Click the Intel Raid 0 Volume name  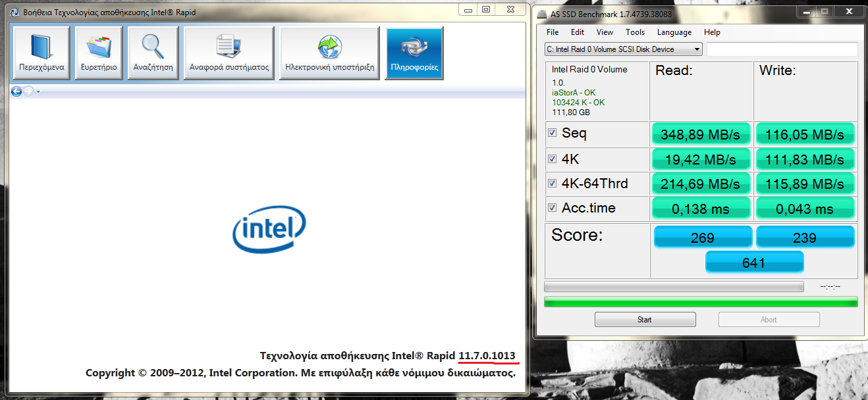pos(589,70)
